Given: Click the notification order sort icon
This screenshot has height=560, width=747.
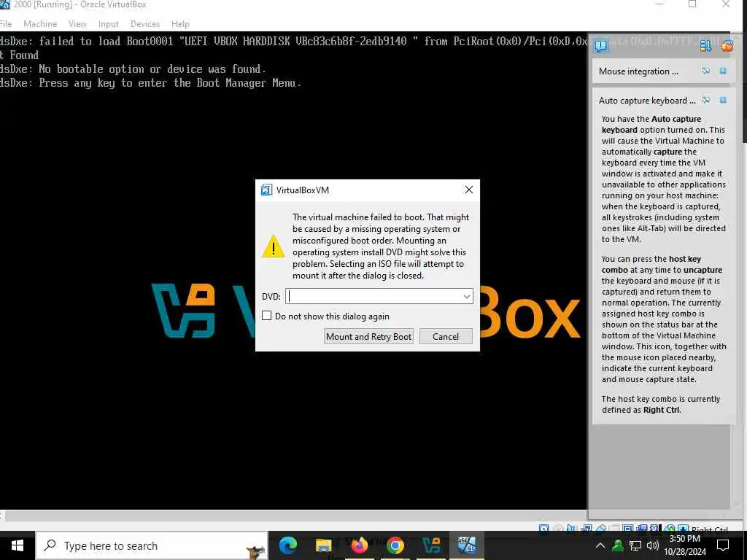Looking at the screenshot, I should click(x=705, y=46).
